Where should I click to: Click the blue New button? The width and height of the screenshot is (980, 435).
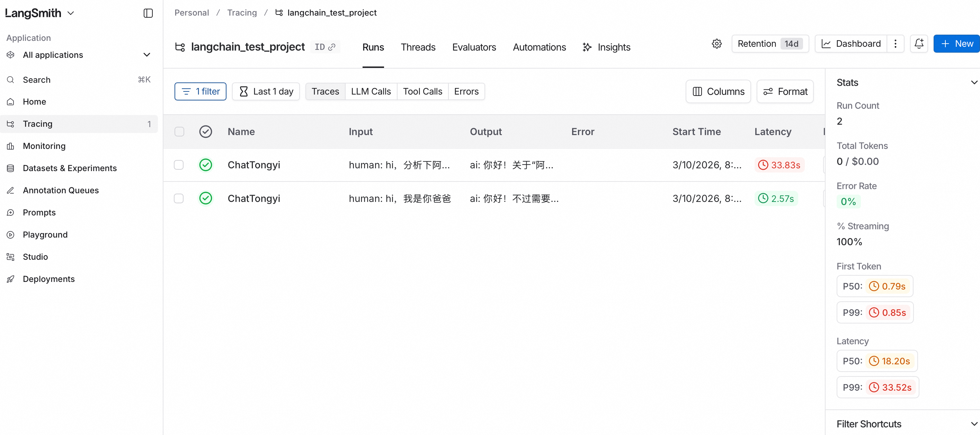pyautogui.click(x=956, y=44)
